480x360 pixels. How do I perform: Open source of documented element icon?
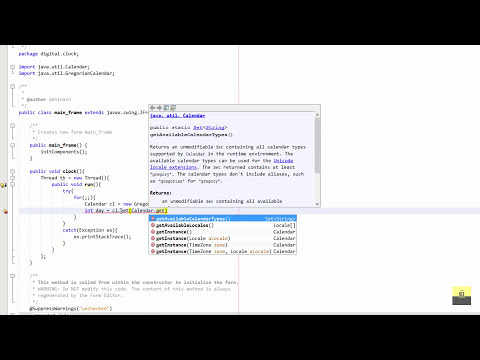click(x=173, y=108)
